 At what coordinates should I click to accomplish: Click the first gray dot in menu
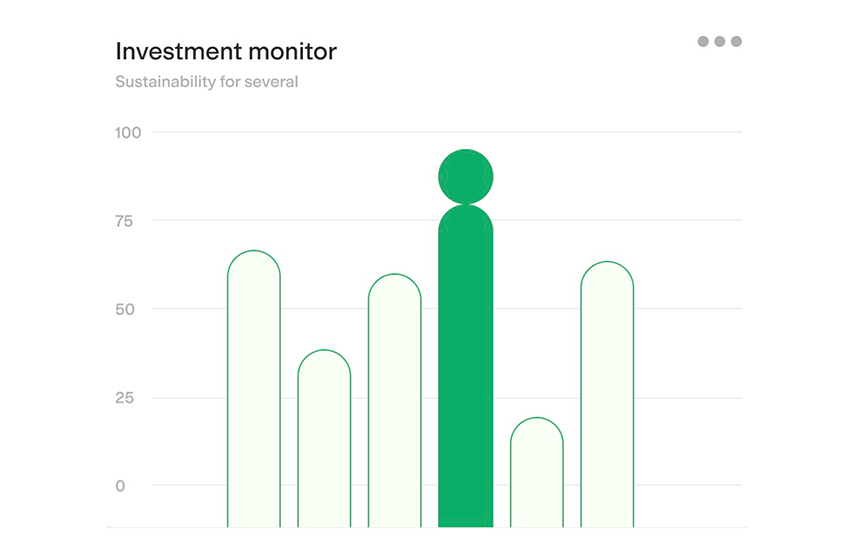pos(703,41)
